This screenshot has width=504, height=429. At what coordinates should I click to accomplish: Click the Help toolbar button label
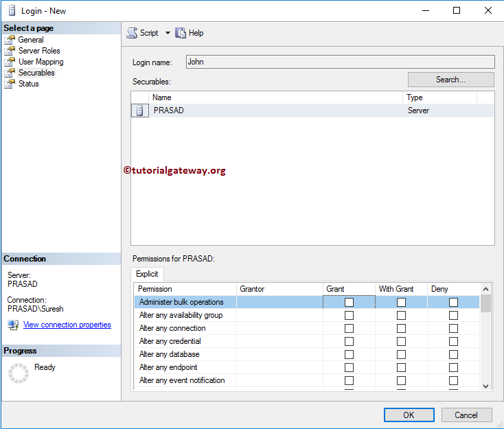[196, 33]
